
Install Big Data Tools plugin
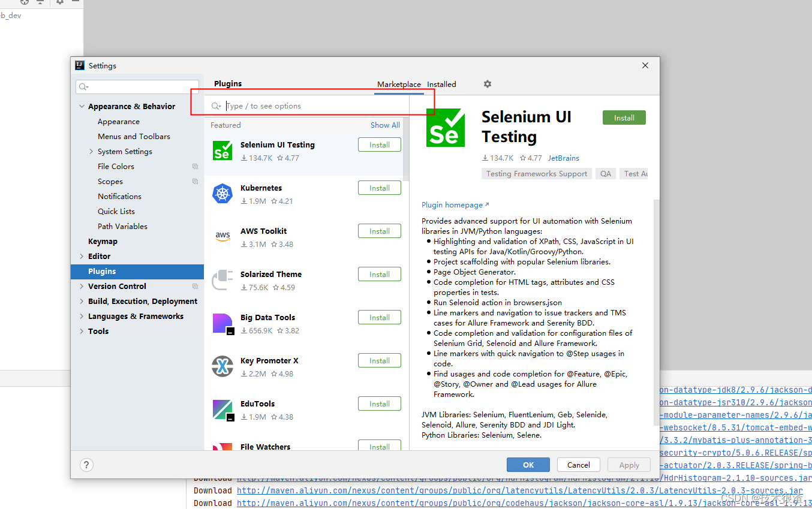tap(380, 318)
